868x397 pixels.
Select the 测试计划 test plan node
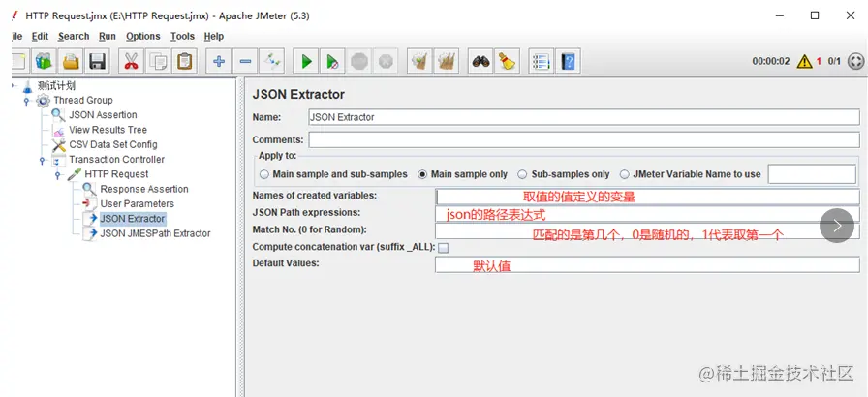tap(56, 86)
